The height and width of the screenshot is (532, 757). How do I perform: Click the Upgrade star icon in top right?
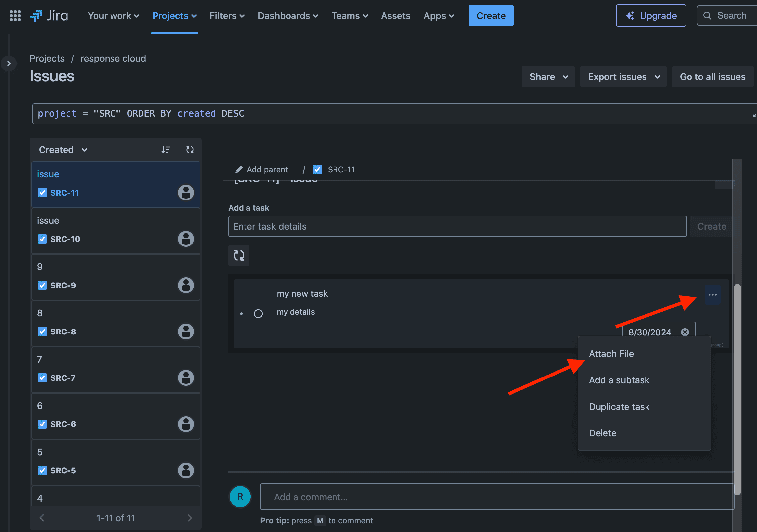point(629,16)
